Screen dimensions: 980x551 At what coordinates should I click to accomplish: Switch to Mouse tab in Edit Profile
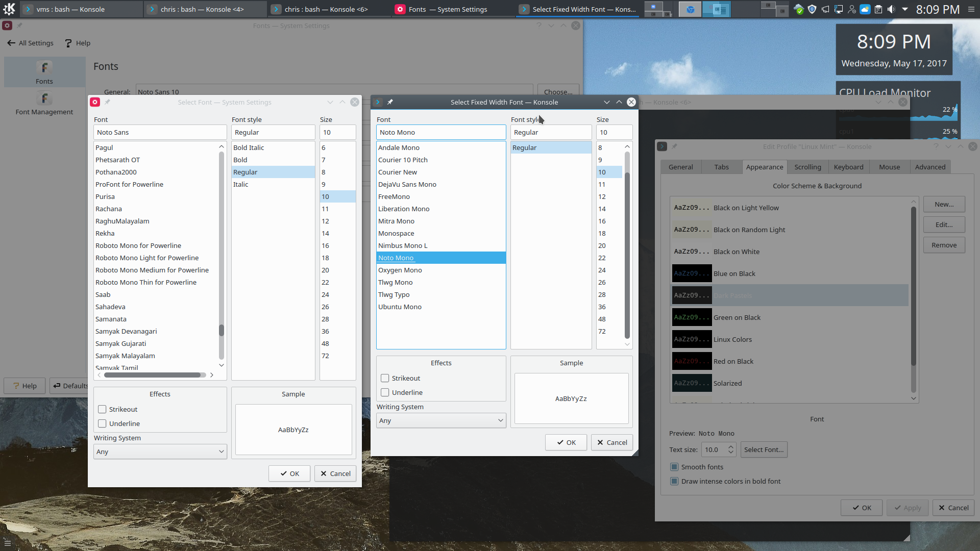click(889, 167)
